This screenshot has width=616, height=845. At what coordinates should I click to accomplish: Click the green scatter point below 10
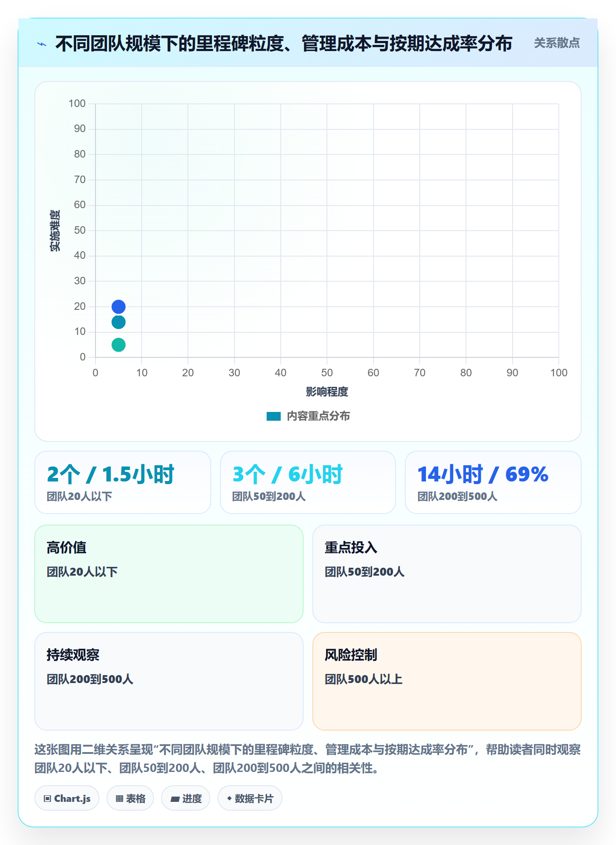tap(118, 345)
